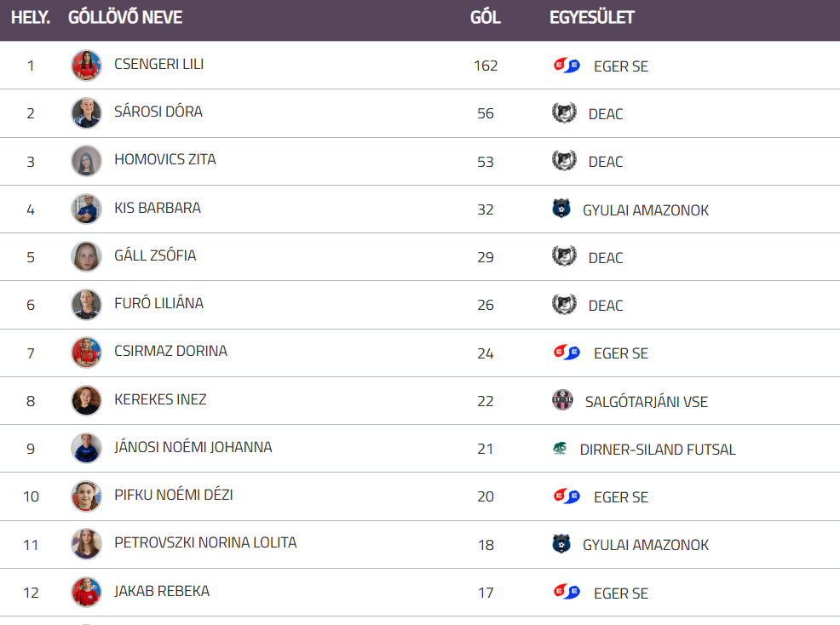The width and height of the screenshot is (840, 625).
Task: Click Gyulai Amazonok badge in Petrovszki row
Action: pyautogui.click(x=561, y=544)
